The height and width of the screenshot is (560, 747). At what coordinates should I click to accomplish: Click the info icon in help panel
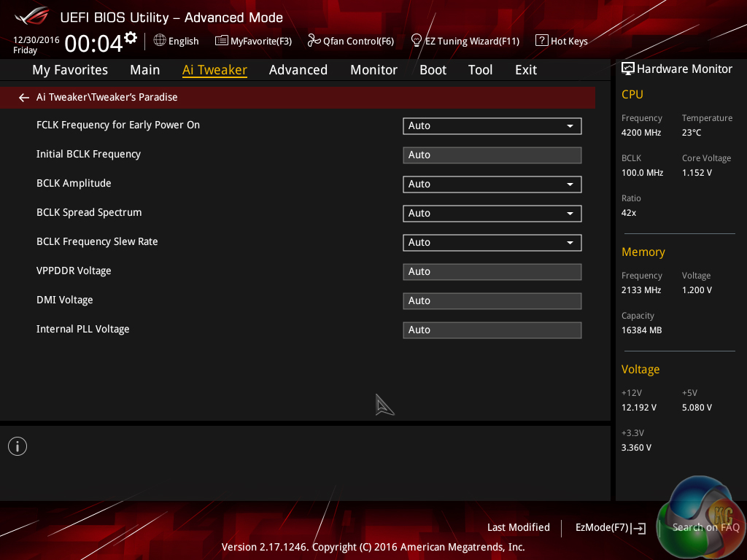click(x=18, y=446)
